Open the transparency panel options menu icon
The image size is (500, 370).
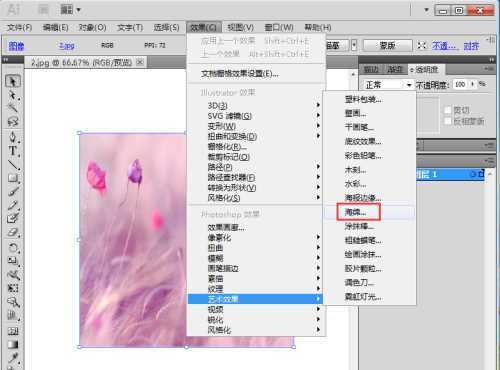tap(489, 69)
